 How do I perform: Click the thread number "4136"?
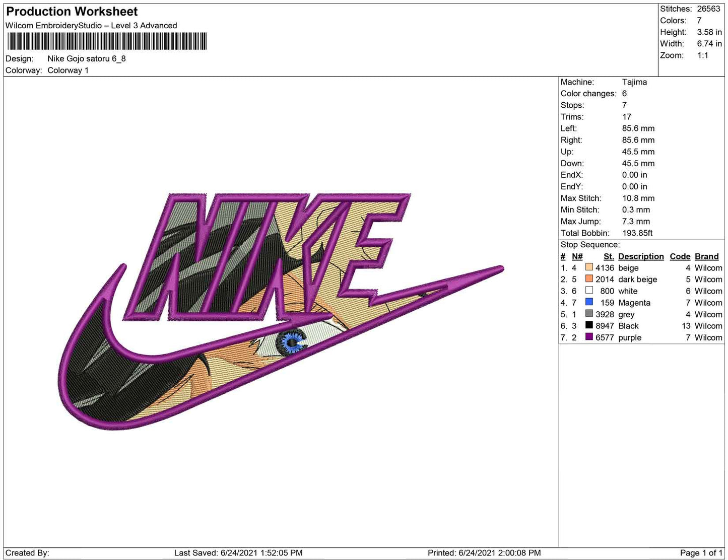tap(605, 267)
